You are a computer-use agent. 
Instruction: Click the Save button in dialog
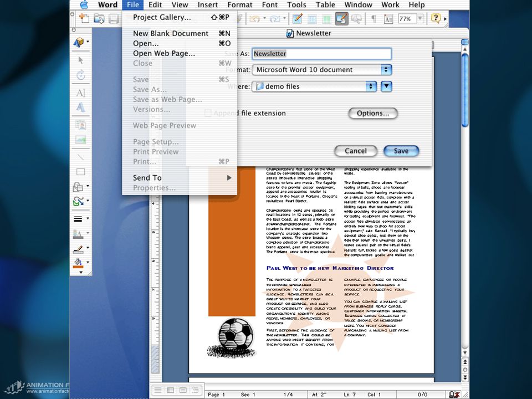[x=401, y=151]
